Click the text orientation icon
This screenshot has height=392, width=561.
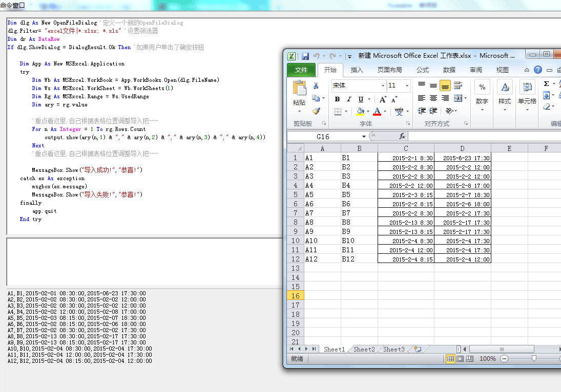click(449, 111)
